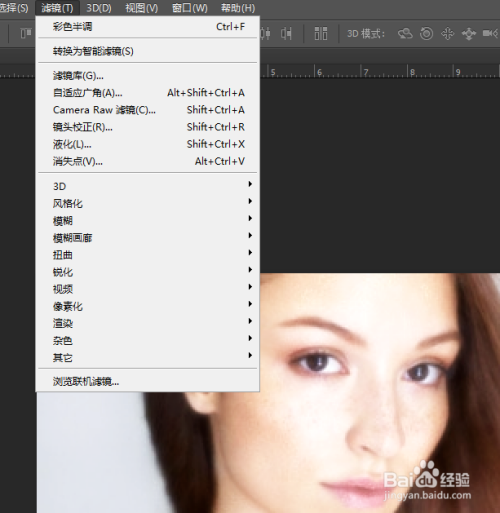Select 自适应广角(A)... filter

[148, 93]
